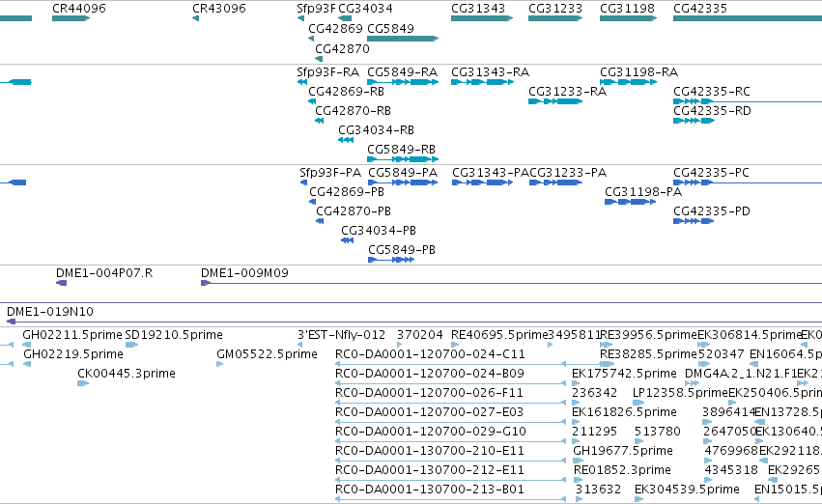822x504 pixels.
Task: Select the EK175742.5prime EST label
Action: [624, 374]
